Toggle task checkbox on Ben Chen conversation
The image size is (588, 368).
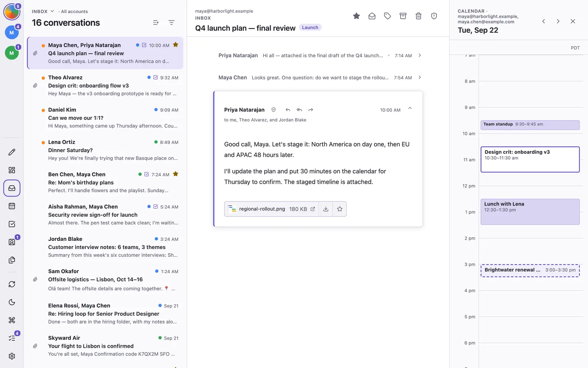tap(147, 174)
